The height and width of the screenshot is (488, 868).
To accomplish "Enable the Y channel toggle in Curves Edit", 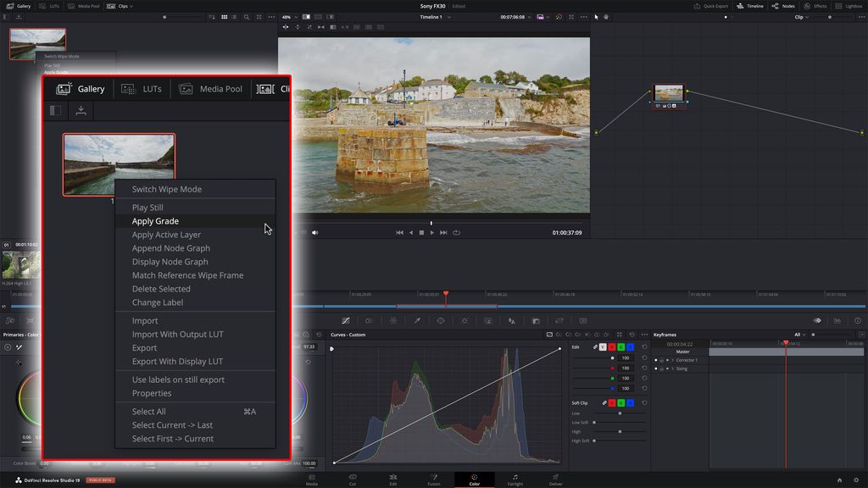I will coord(604,347).
